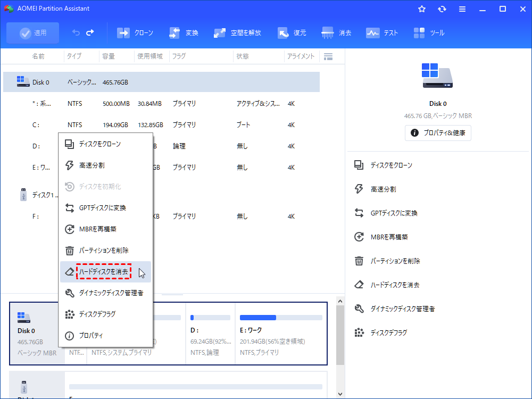The height and width of the screenshot is (399, 532).
Task: Click the 適用 (Apply) button
Action: [33, 33]
